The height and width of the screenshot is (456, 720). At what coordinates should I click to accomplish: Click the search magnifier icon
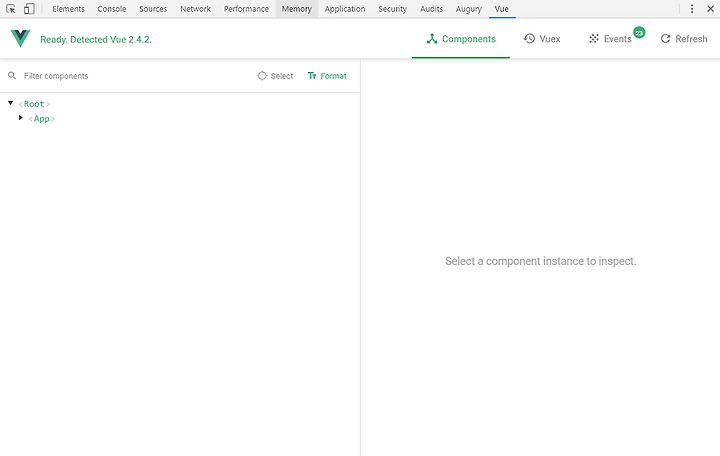(x=12, y=75)
